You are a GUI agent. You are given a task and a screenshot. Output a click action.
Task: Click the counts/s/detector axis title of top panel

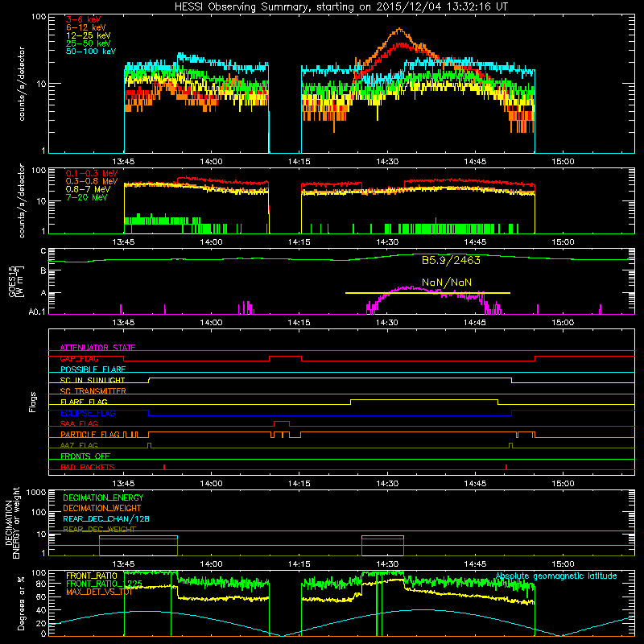(21, 84)
